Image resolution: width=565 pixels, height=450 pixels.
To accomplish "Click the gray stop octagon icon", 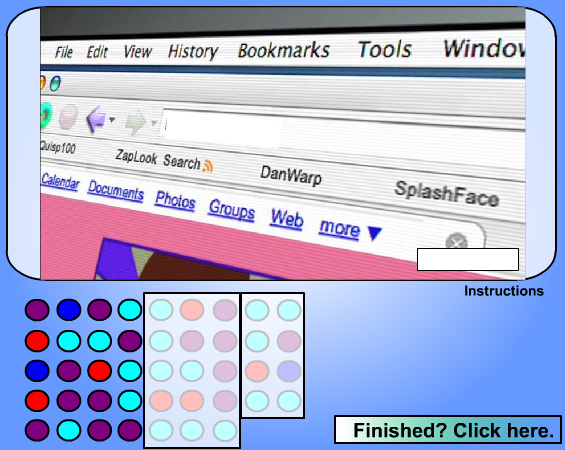I will [68, 116].
